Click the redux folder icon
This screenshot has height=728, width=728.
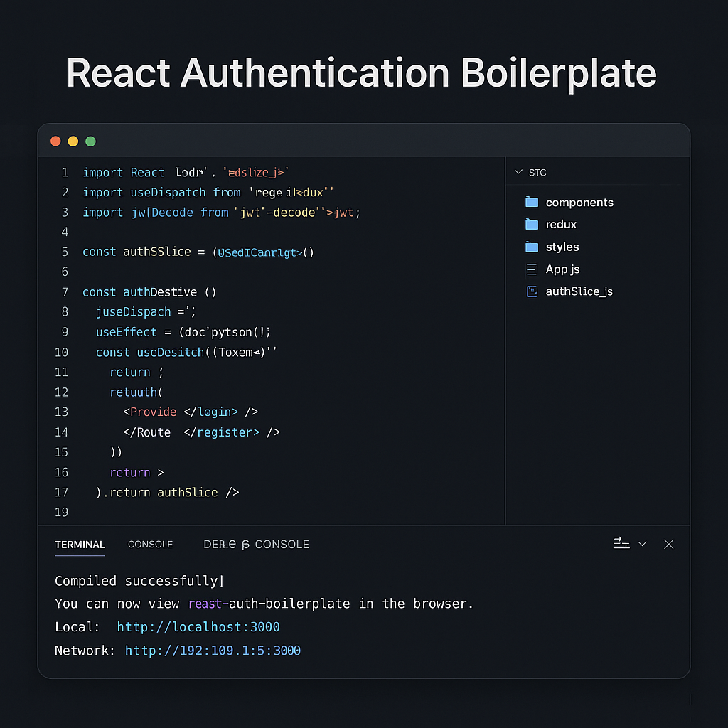click(532, 224)
